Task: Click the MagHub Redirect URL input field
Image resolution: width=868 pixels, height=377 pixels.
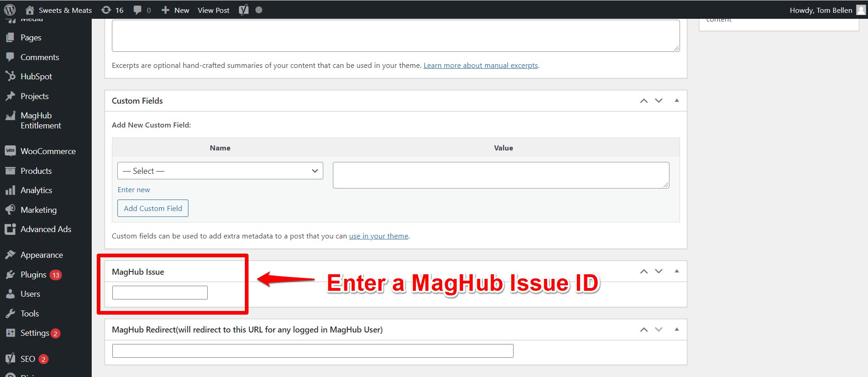Action: tap(313, 351)
